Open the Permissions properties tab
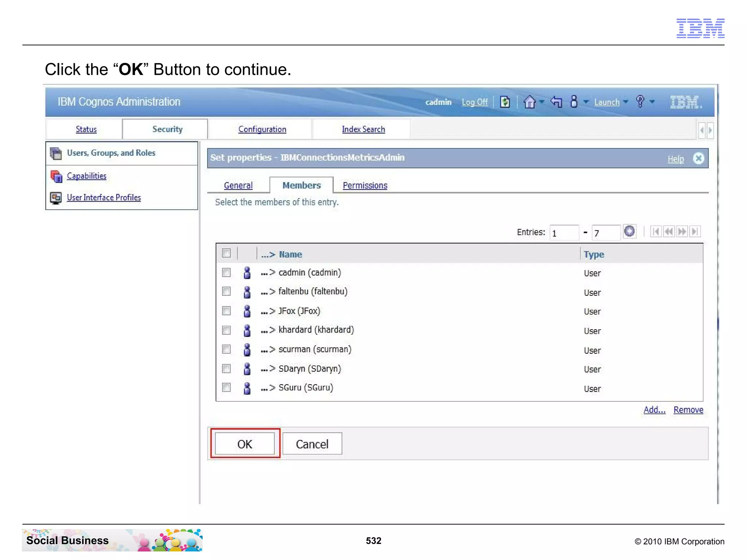 tap(365, 185)
